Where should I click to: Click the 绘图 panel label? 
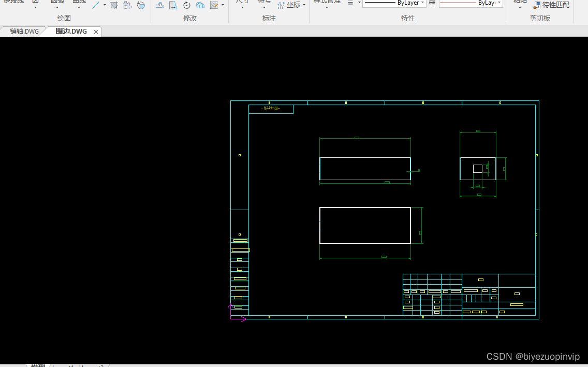[64, 18]
